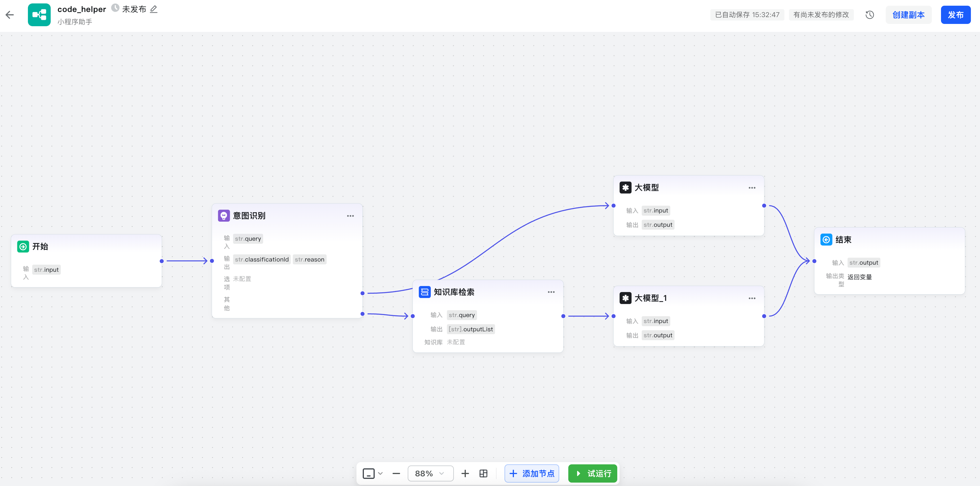Viewport: 980px width, 486px height.
Task: Click the interaction mode trackpad icon
Action: click(x=369, y=473)
